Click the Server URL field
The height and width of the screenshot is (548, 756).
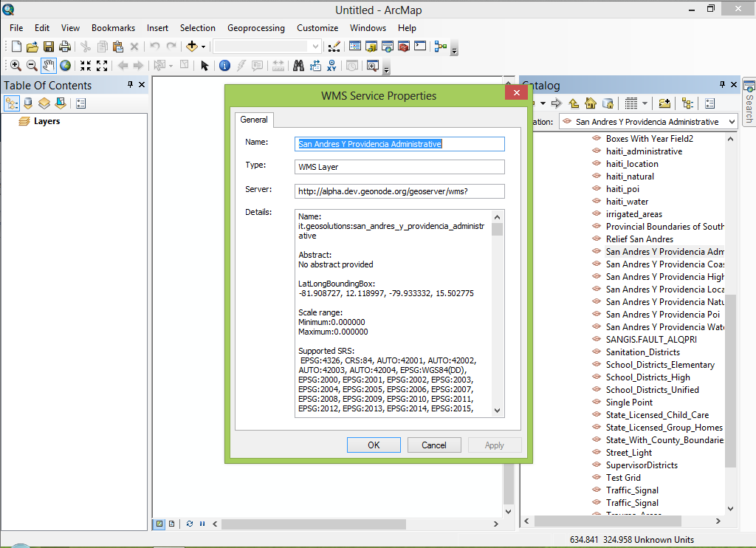point(399,191)
